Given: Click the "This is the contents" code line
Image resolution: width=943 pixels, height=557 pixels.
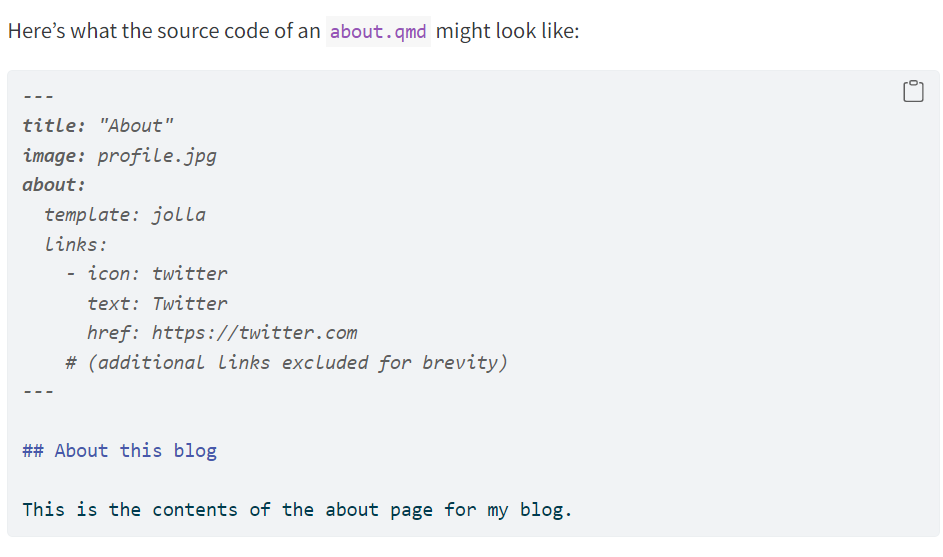Looking at the screenshot, I should coord(297,509).
